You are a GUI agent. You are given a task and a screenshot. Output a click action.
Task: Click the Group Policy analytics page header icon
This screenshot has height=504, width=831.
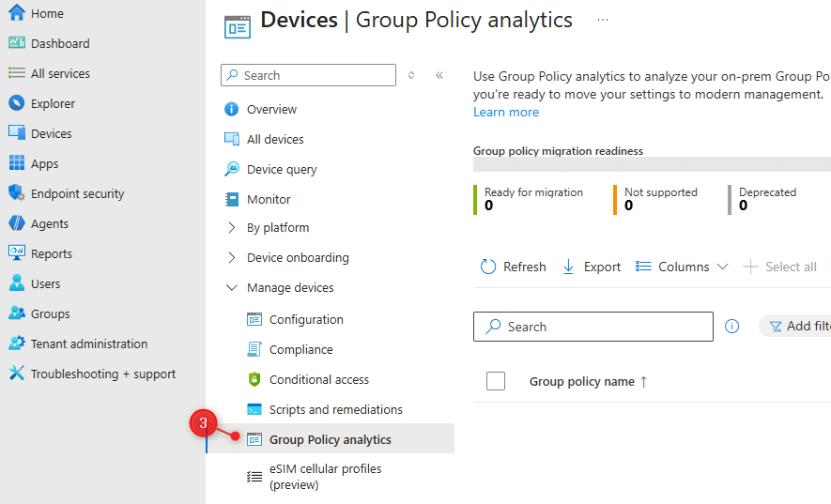(238, 27)
